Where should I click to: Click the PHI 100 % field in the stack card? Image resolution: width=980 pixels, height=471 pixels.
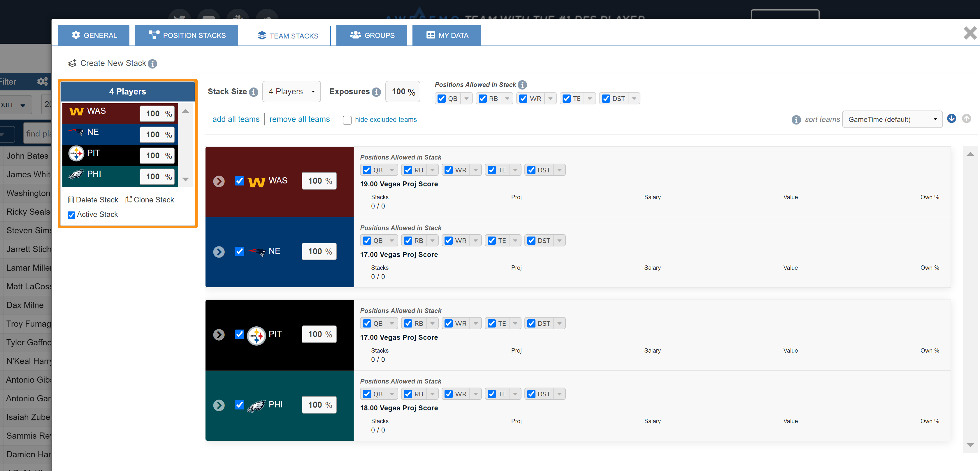157,177
